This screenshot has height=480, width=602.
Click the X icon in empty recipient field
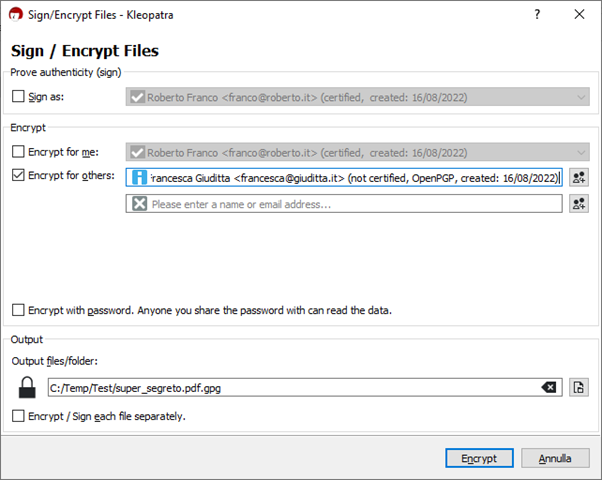tap(139, 204)
